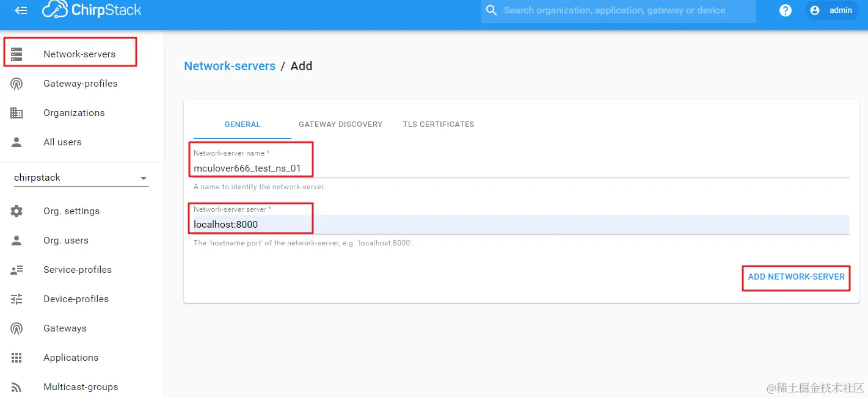Open the help question-mark icon
Image resolution: width=868 pixels, height=398 pixels.
(786, 10)
